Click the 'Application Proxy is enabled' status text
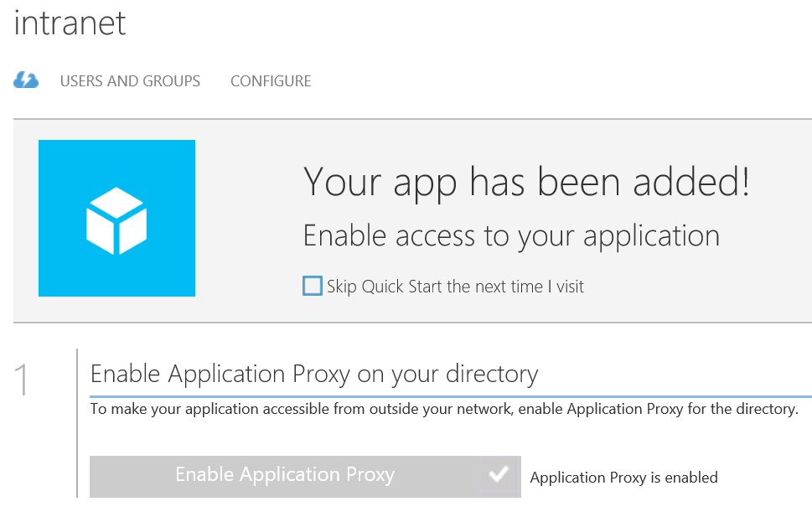 [x=623, y=478]
